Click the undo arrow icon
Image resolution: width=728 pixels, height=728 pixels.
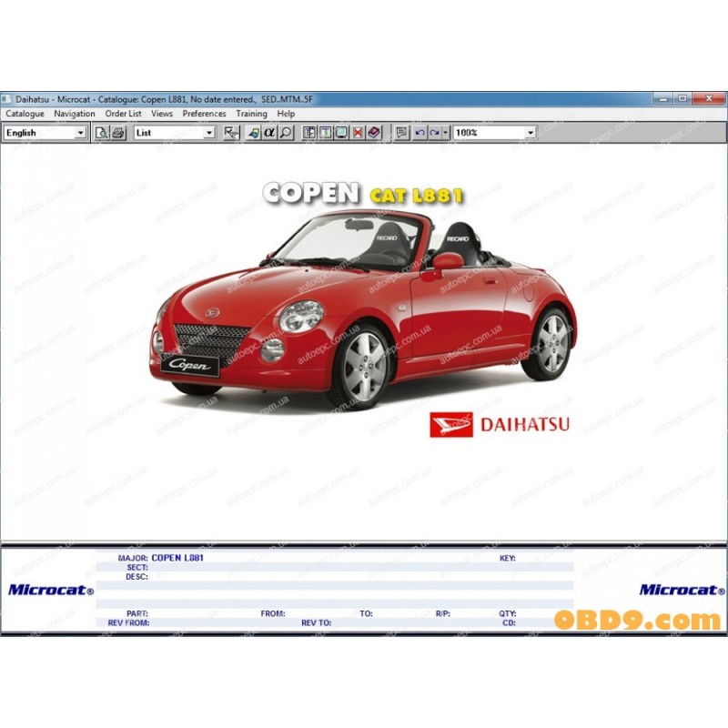point(420,133)
